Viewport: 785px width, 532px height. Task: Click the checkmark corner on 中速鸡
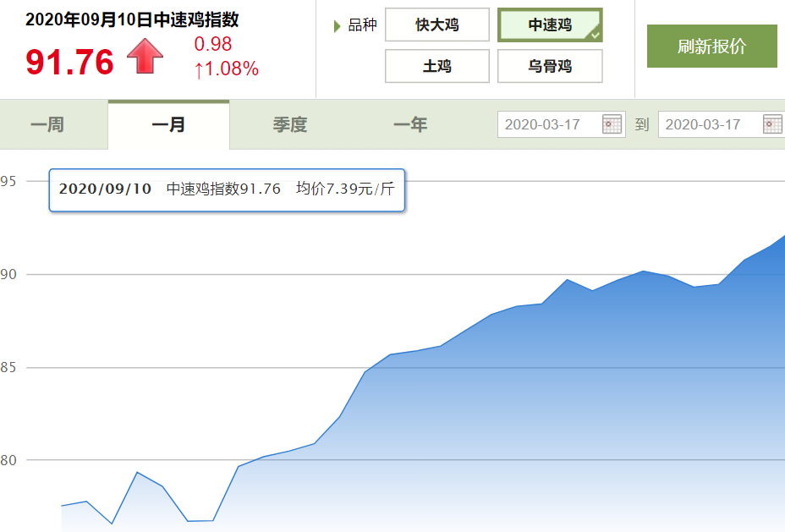(596, 35)
